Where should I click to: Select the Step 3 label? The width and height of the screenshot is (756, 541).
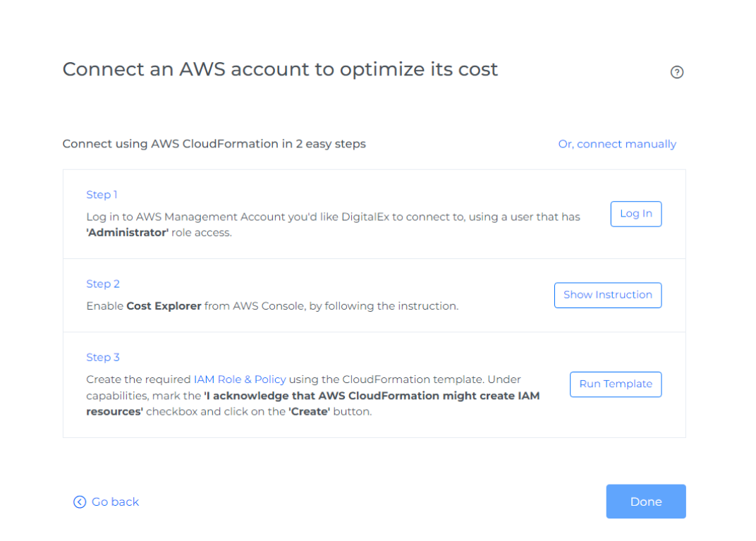(x=103, y=357)
